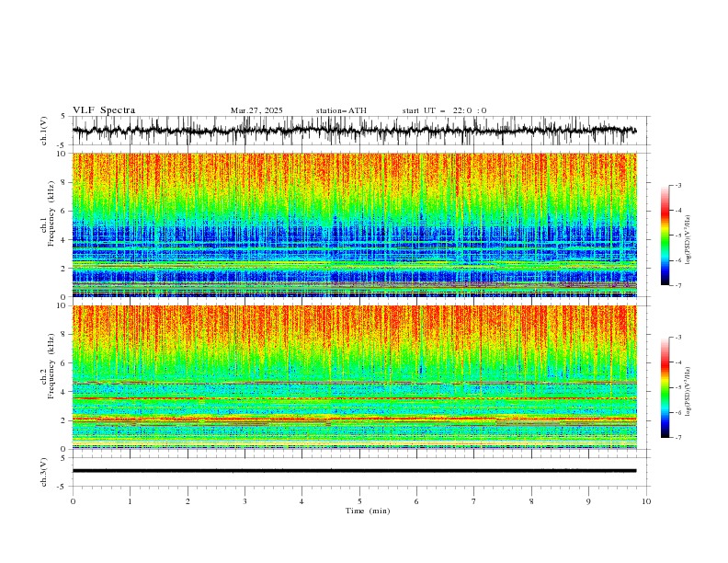The width and height of the screenshot is (728, 563).
Task: Click the time axis tick label "4"
Action: tap(301, 501)
